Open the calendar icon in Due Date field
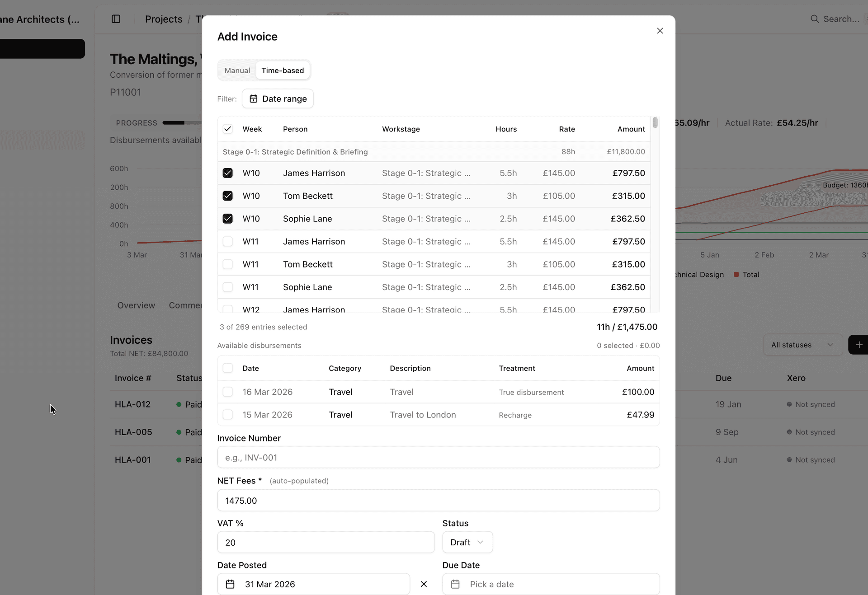Image resolution: width=868 pixels, height=595 pixels. click(455, 584)
